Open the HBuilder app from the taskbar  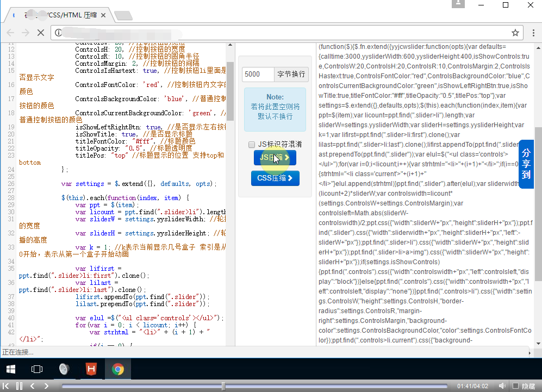pos(91,370)
